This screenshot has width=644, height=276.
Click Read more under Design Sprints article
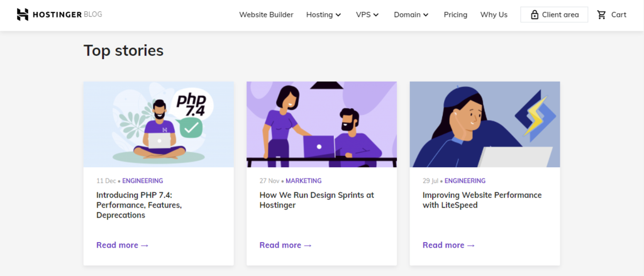(286, 245)
